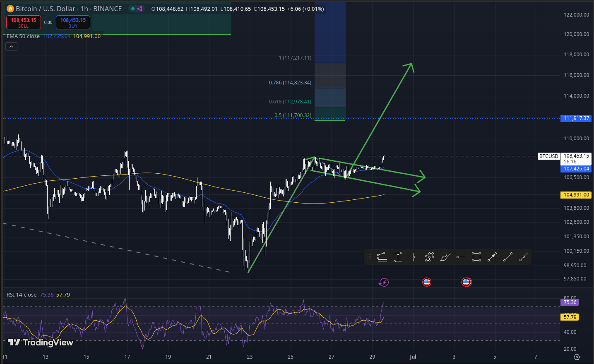Select the trend line tool
Screen dimensions: 594x364
click(508, 257)
